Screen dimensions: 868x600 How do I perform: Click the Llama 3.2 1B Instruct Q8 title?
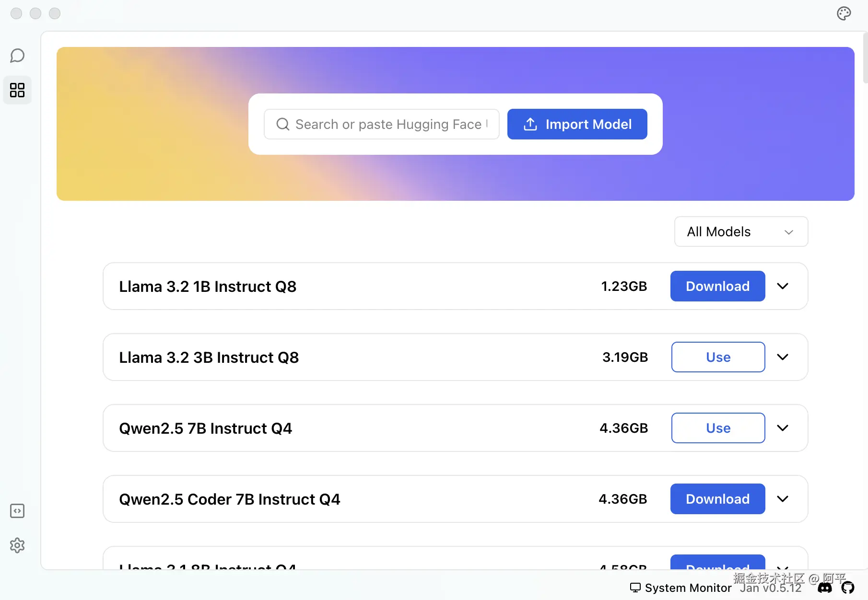pos(208,287)
